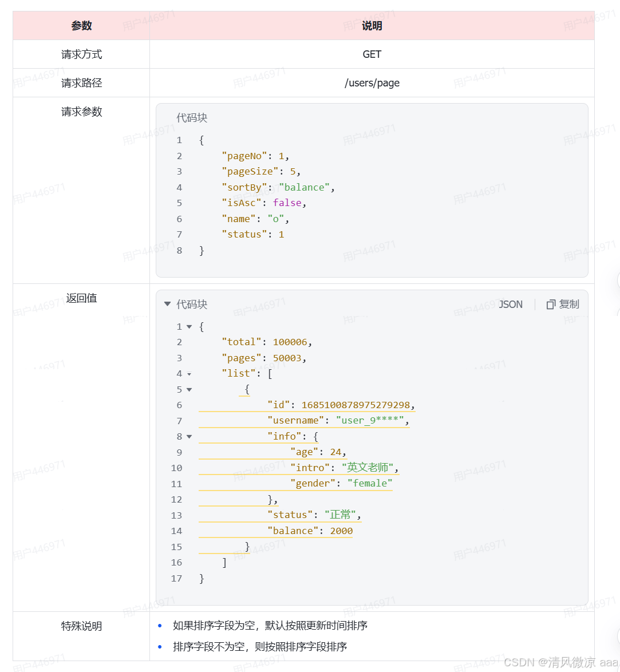Select the 说明 header cell
The image size is (620, 672).
click(372, 26)
